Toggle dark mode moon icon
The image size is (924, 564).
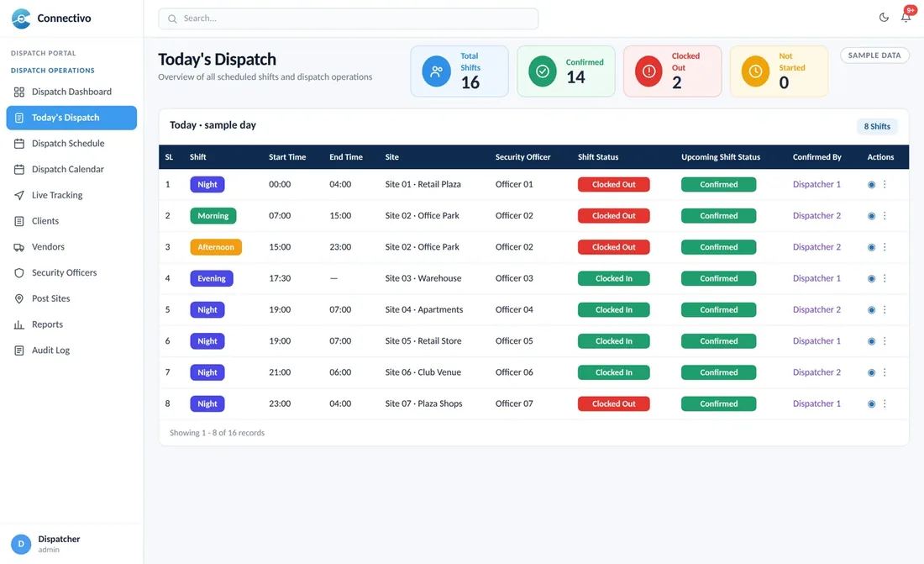pyautogui.click(x=884, y=18)
